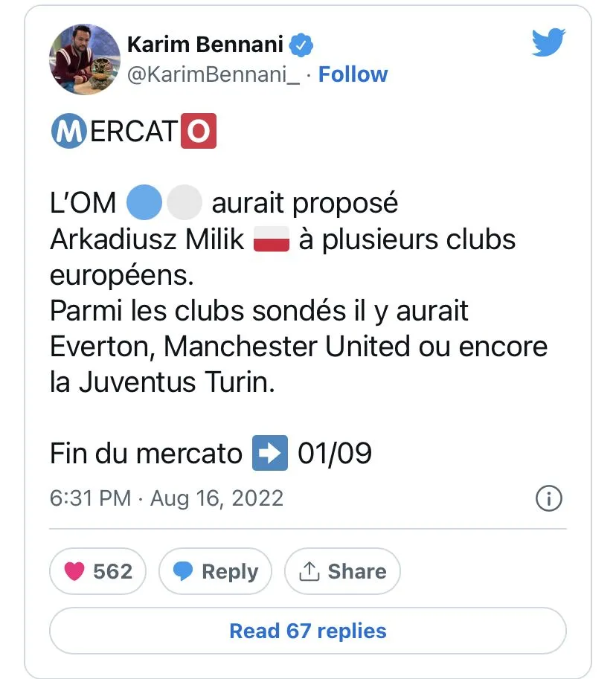Click the Twitter bird logo
This screenshot has height=679, width=616.
coord(548,42)
